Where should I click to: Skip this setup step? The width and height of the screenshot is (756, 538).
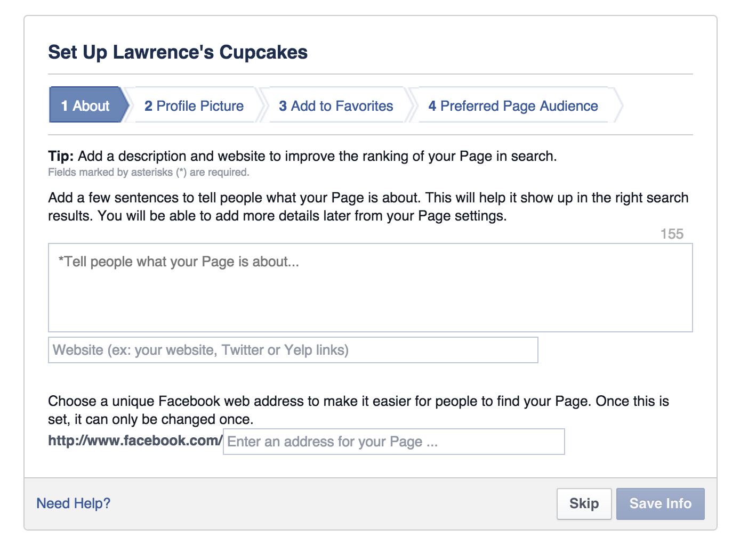pos(584,503)
